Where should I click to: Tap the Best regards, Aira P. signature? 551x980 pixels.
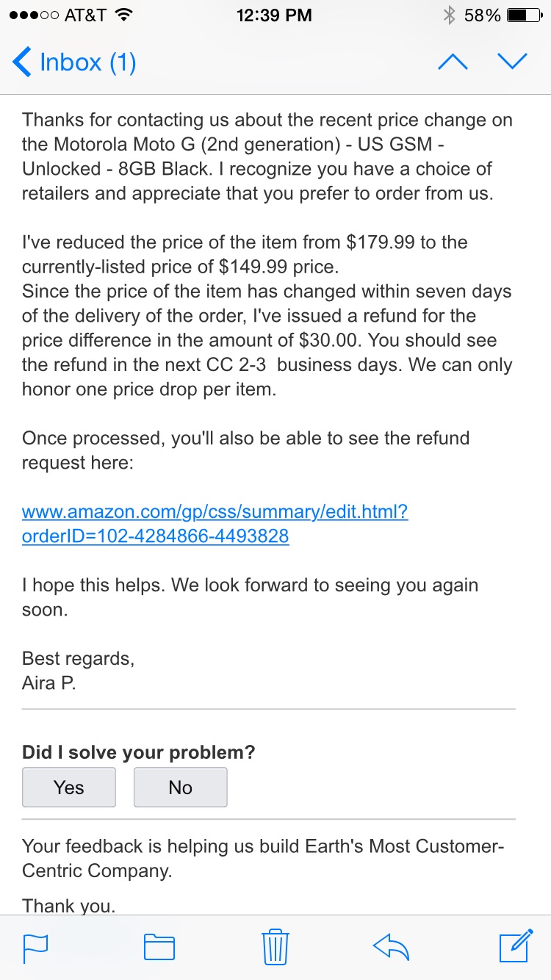(79, 671)
